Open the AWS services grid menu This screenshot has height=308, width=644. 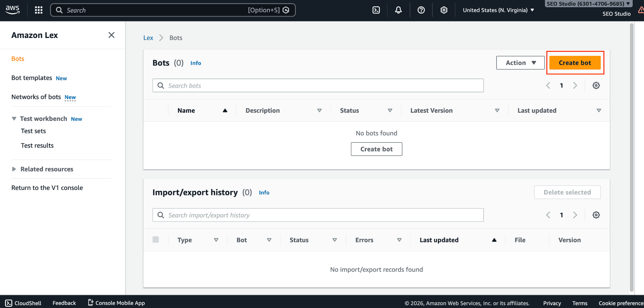point(39,10)
